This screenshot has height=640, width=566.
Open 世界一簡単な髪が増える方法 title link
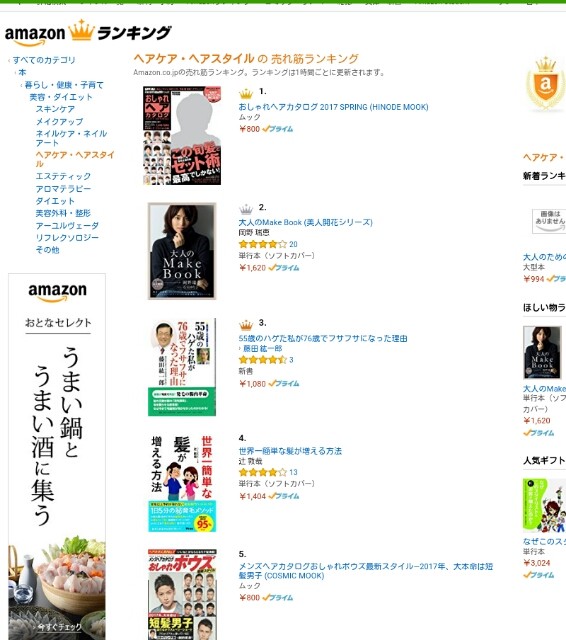(290, 451)
